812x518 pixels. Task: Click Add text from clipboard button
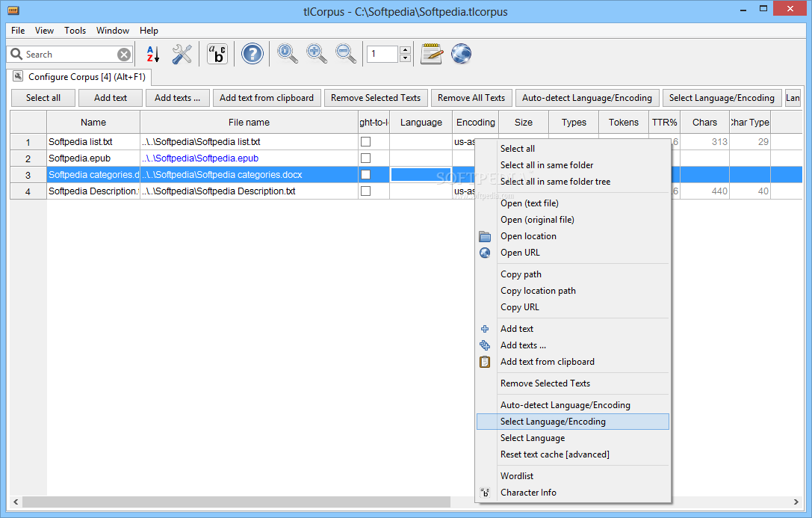(267, 98)
